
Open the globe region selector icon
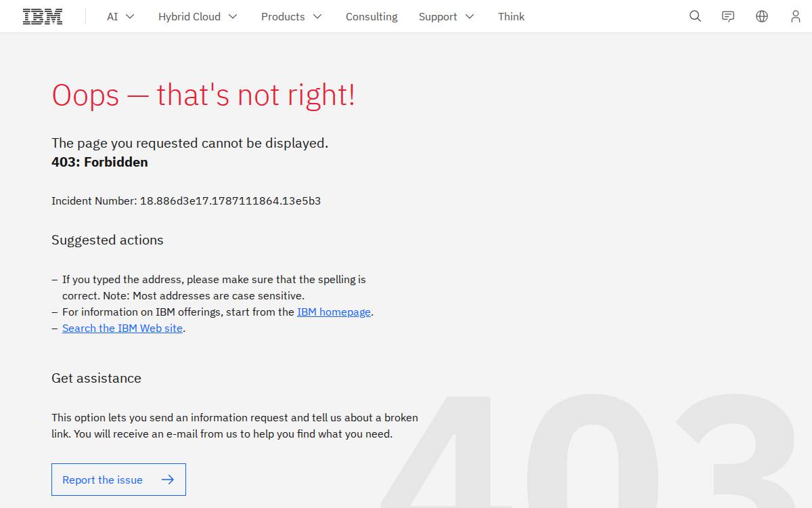[762, 16]
